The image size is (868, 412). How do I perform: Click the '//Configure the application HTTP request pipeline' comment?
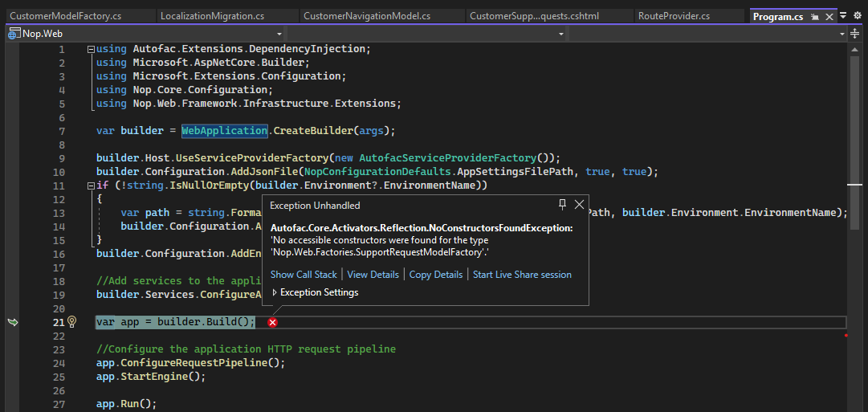click(246, 349)
